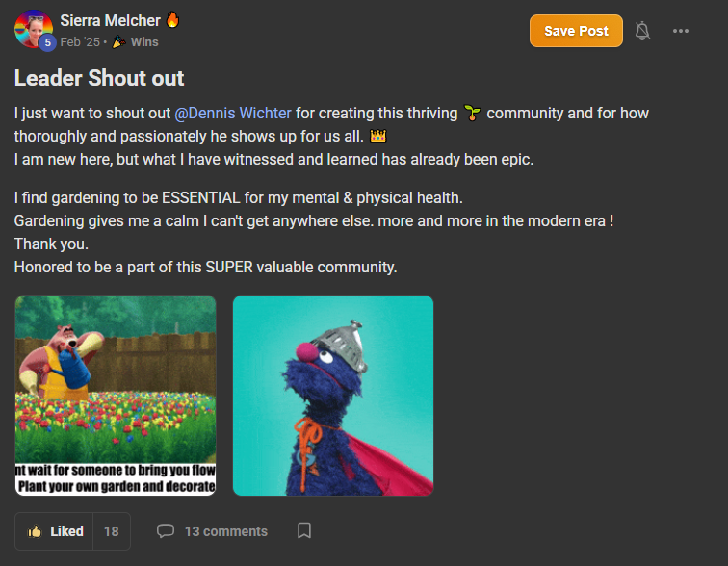The image size is (728, 566).
Task: Click the level 5 badge on avatar
Action: click(x=47, y=42)
